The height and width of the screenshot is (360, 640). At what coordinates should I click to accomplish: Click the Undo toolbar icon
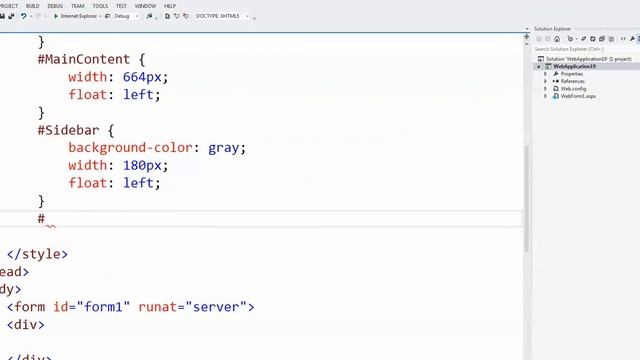(24, 16)
